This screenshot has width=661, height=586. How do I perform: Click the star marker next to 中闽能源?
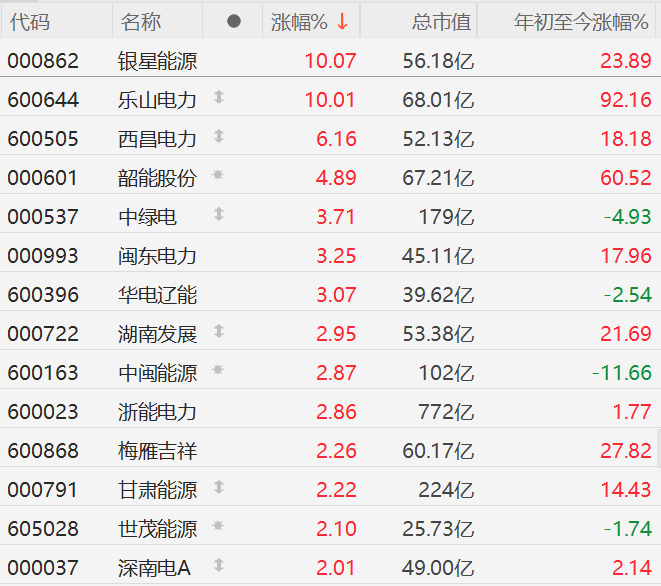coord(218,370)
